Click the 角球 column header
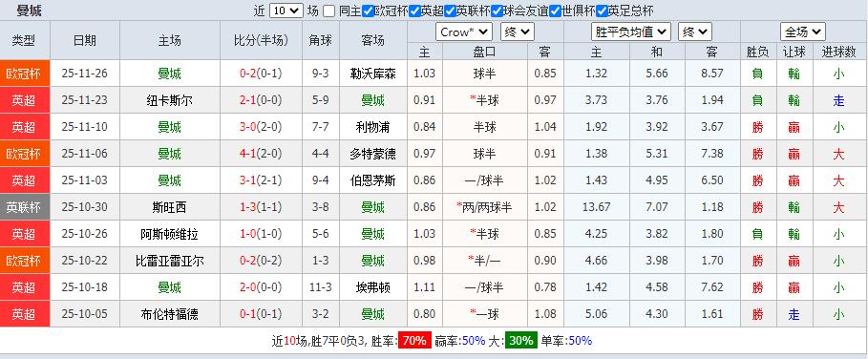Screen dimensions: 868x359 [321, 40]
